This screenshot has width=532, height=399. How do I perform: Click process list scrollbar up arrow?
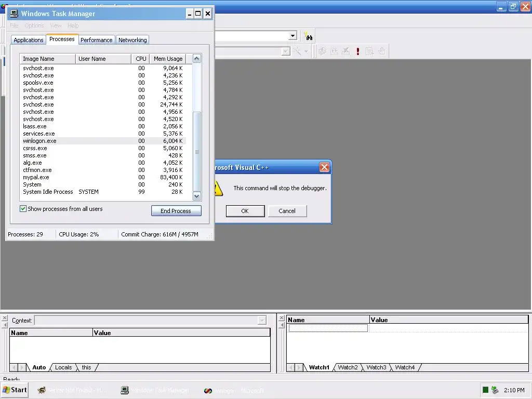point(197,59)
